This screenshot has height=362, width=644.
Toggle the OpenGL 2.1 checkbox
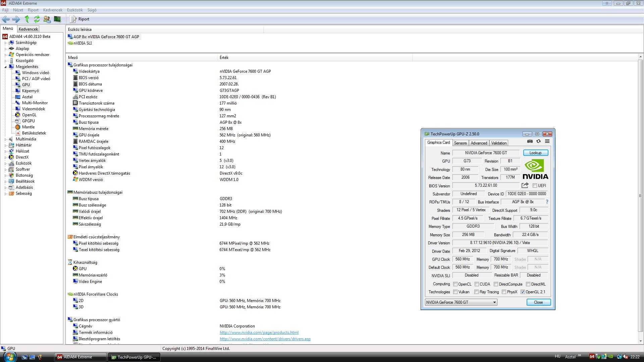click(x=523, y=292)
